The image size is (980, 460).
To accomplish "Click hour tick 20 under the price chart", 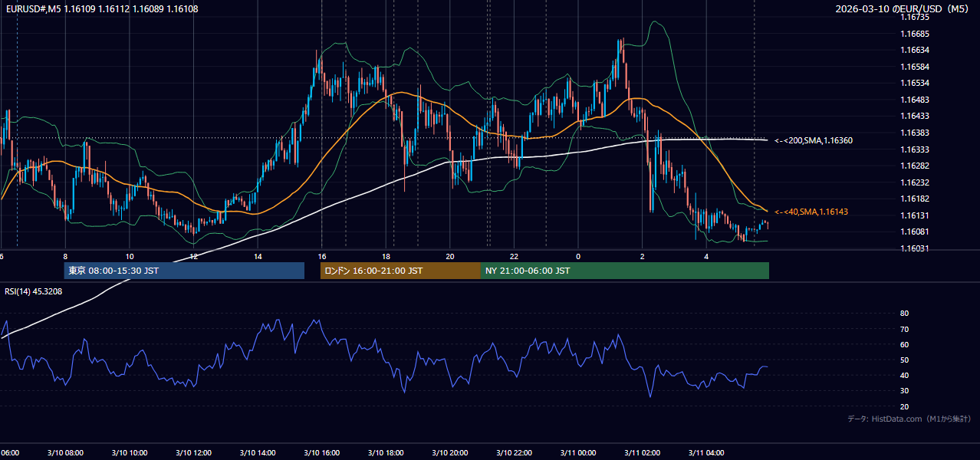I will click(x=450, y=257).
